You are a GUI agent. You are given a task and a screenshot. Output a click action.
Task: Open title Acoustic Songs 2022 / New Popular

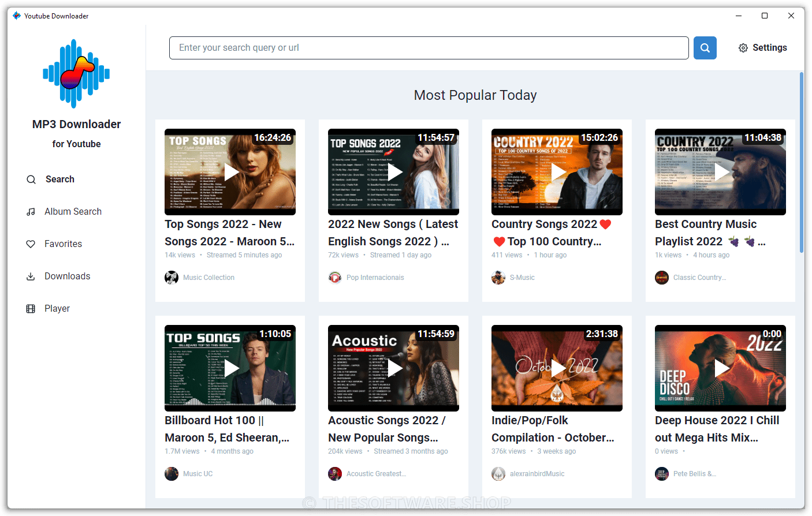387,429
